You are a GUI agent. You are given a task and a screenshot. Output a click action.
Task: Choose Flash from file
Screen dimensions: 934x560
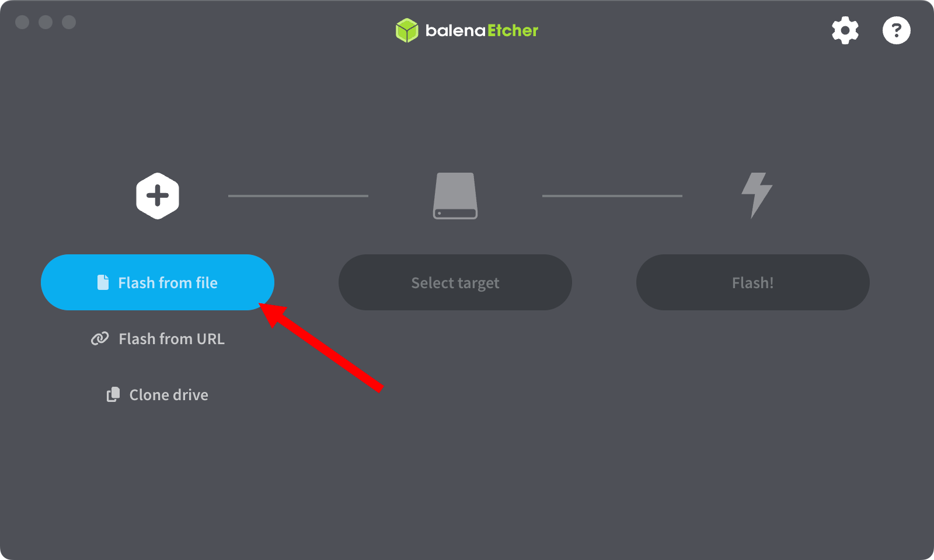point(158,282)
